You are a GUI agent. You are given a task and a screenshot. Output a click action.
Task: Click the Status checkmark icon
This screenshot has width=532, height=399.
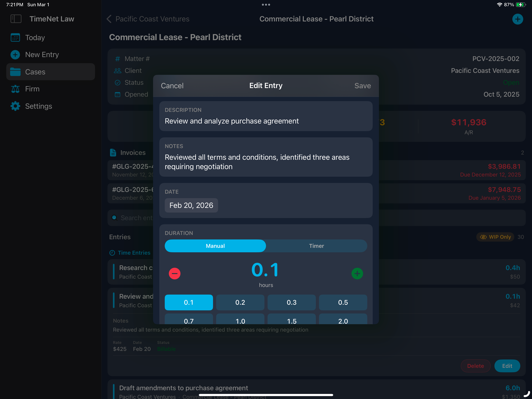click(x=118, y=83)
